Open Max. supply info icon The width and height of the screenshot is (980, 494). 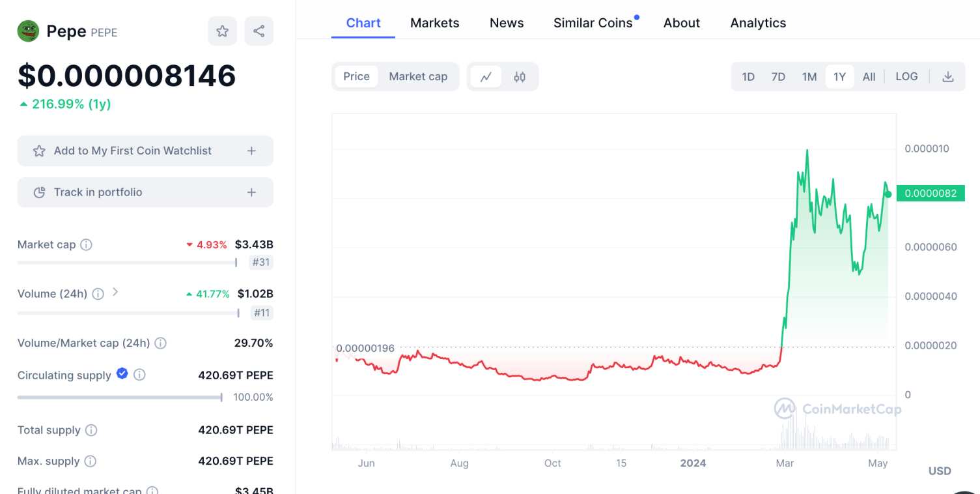click(91, 461)
